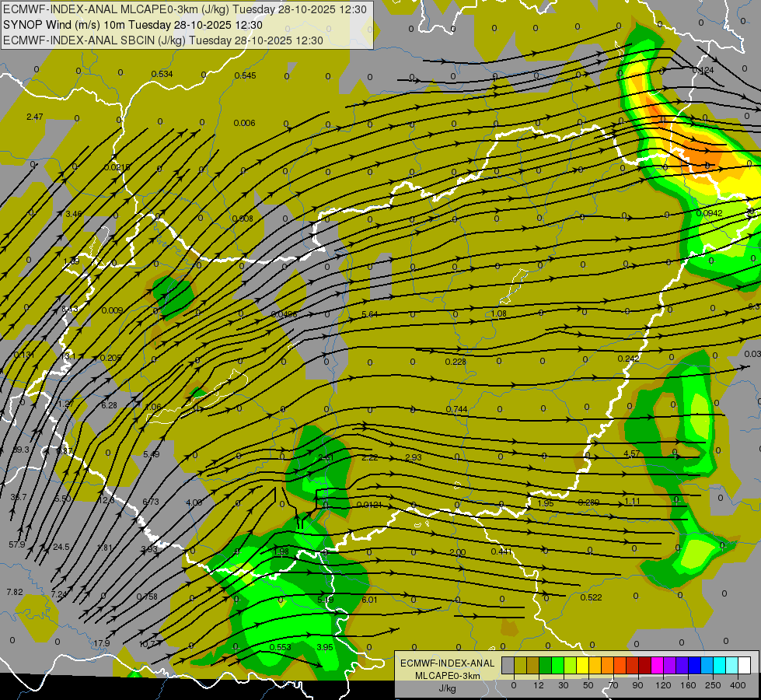Click the map value 6.73

[x=151, y=502]
